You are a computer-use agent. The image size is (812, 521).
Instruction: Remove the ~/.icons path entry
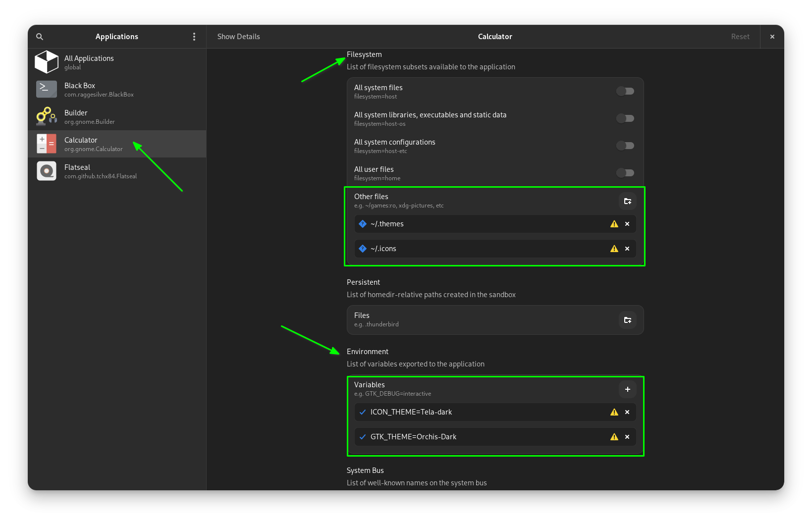point(627,249)
